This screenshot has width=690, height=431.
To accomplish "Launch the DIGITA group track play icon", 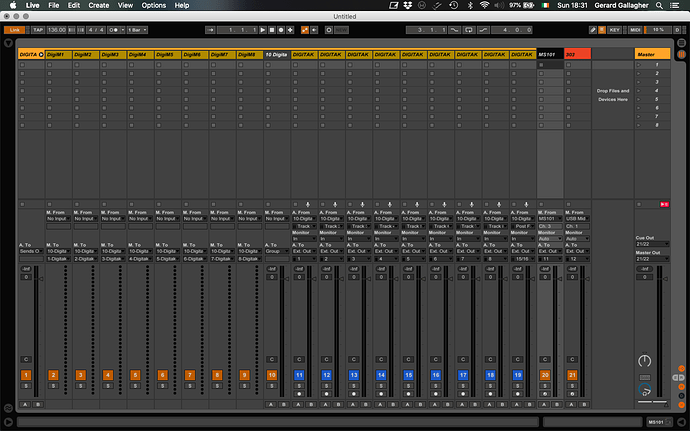I will pyautogui.click(x=41, y=55).
